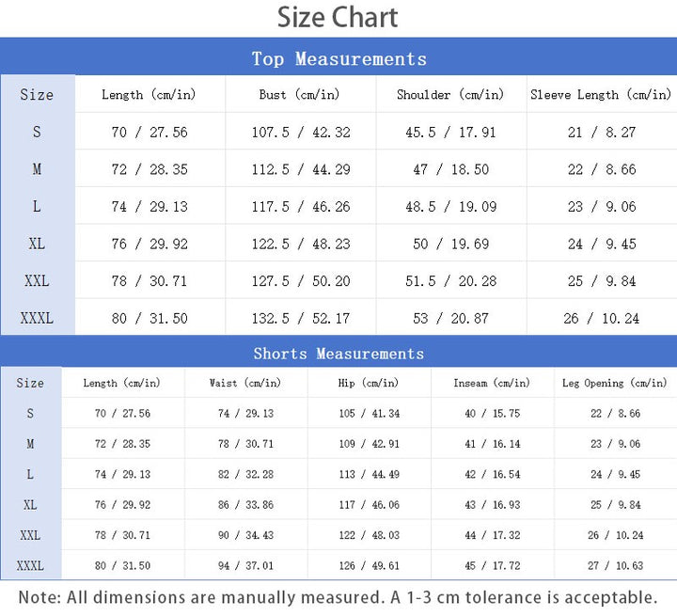Select the Top Measurements header bar

pyautogui.click(x=338, y=56)
